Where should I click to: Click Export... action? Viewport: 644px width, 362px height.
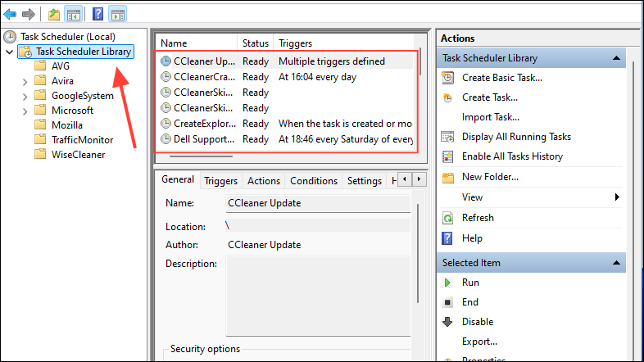click(x=479, y=342)
